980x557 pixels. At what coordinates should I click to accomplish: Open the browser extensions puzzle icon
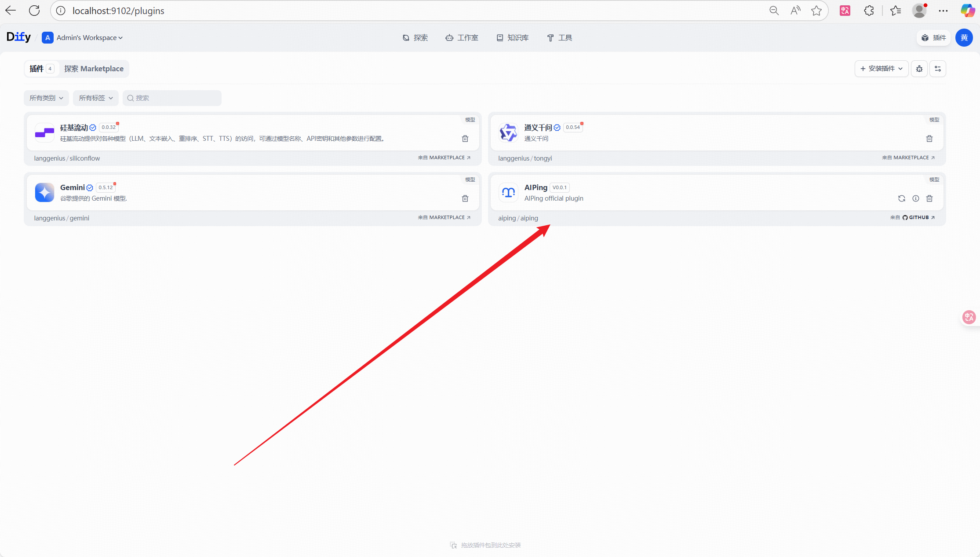[868, 11]
